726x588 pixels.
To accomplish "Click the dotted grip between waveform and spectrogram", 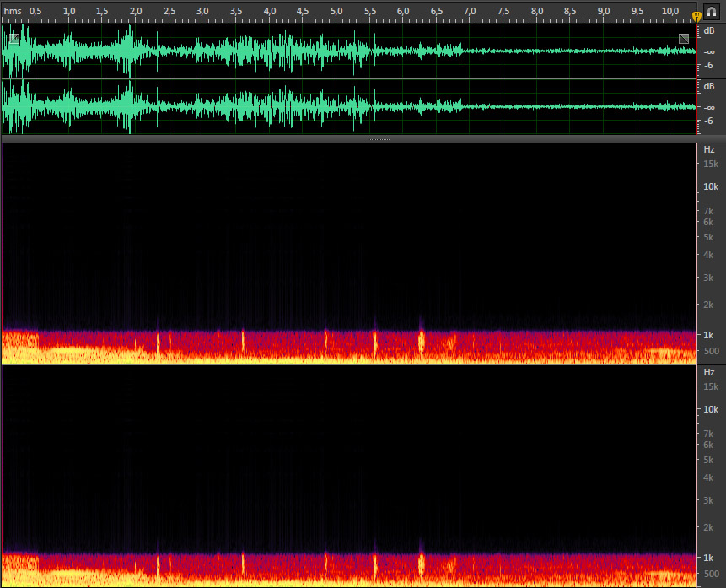I will click(379, 138).
